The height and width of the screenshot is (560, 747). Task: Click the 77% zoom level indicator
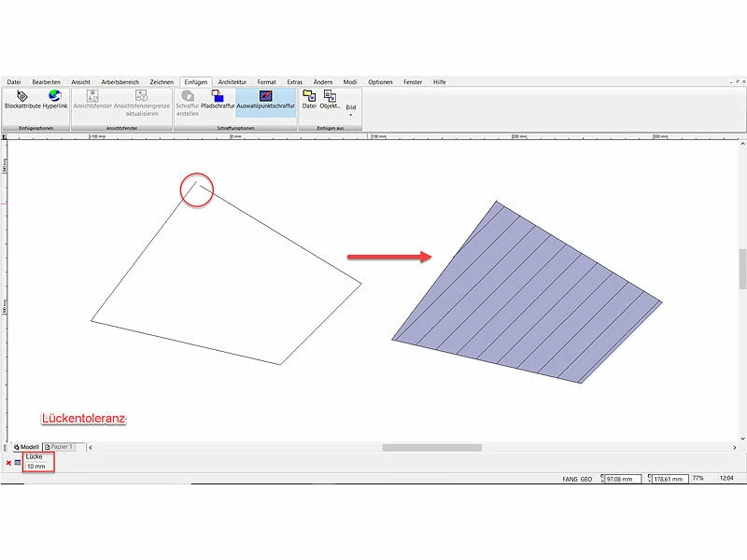698,478
